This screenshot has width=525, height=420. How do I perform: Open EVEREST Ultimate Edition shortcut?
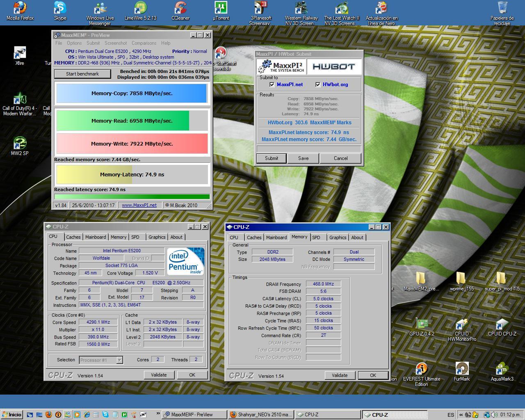[422, 375]
